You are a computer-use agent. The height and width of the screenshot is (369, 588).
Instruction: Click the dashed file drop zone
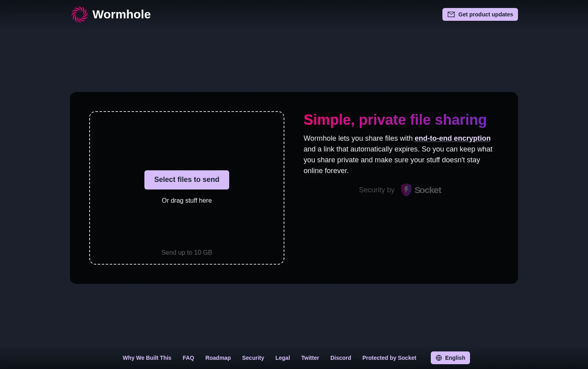(187, 188)
